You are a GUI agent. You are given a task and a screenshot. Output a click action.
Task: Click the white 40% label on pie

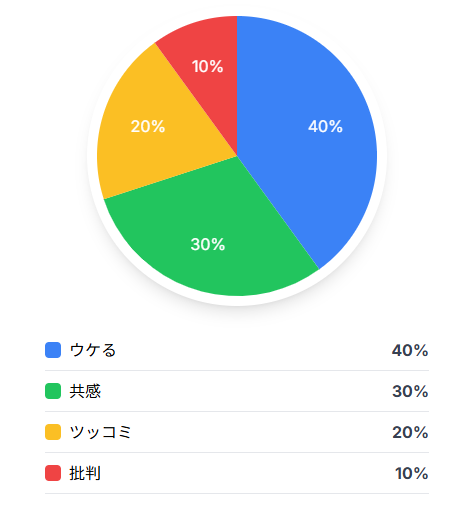pyautogui.click(x=325, y=126)
